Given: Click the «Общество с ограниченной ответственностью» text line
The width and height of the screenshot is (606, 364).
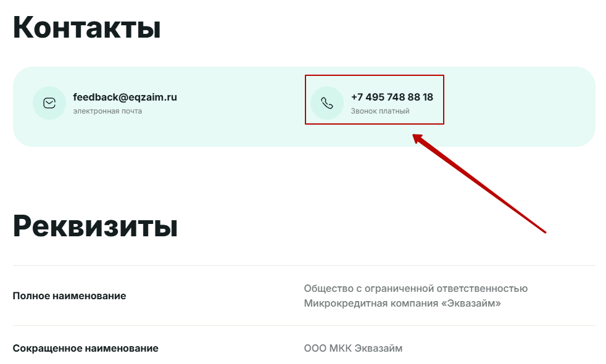Looking at the screenshot, I should click(x=415, y=289).
